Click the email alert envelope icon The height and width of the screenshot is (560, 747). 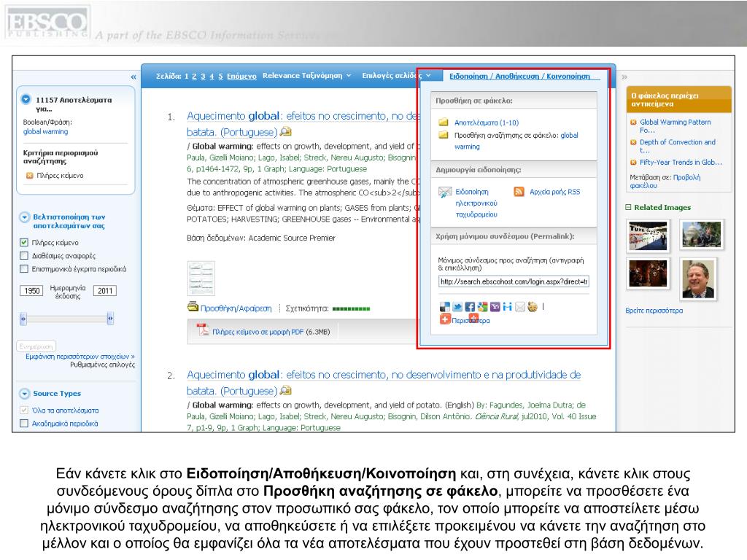(x=445, y=192)
